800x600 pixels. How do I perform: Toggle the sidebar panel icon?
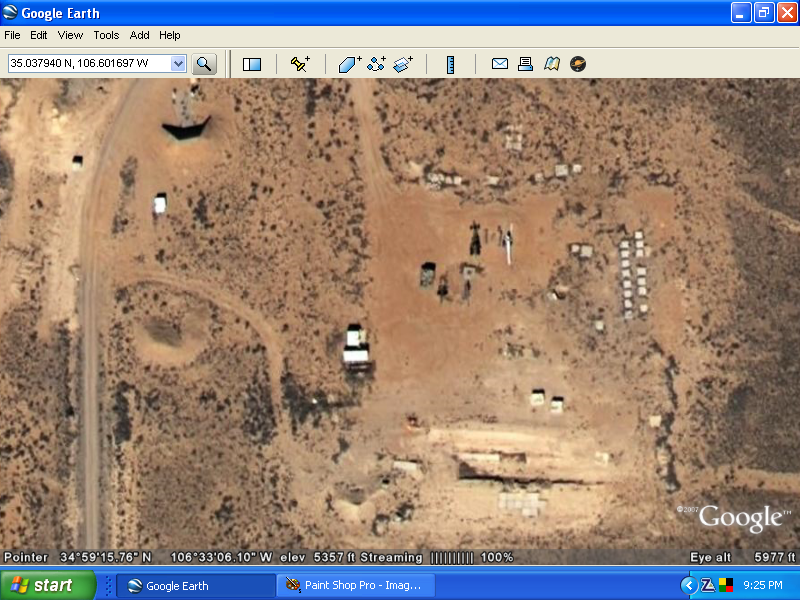click(x=252, y=64)
